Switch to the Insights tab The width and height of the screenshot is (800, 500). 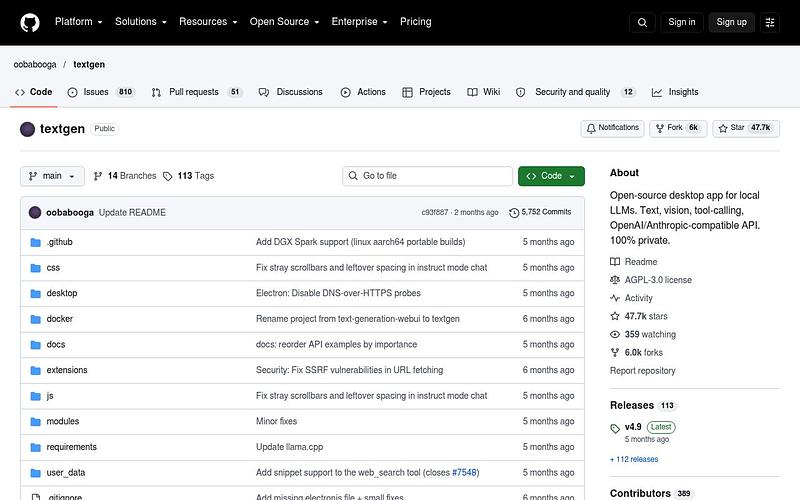coord(675,92)
